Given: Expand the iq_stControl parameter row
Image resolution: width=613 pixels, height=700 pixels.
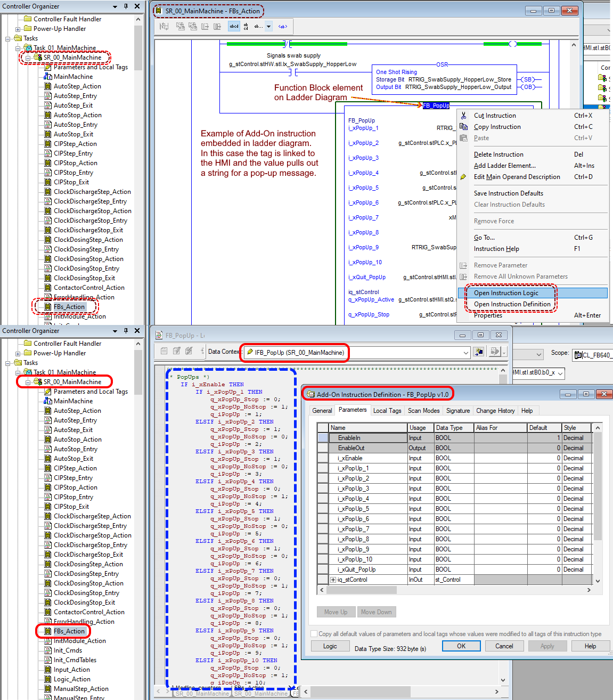Looking at the screenshot, I should point(333,580).
